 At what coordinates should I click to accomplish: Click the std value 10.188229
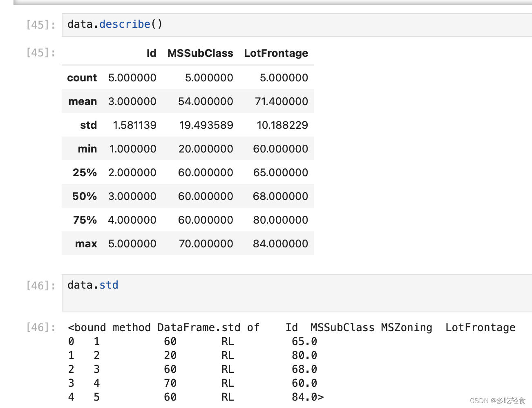click(x=282, y=125)
